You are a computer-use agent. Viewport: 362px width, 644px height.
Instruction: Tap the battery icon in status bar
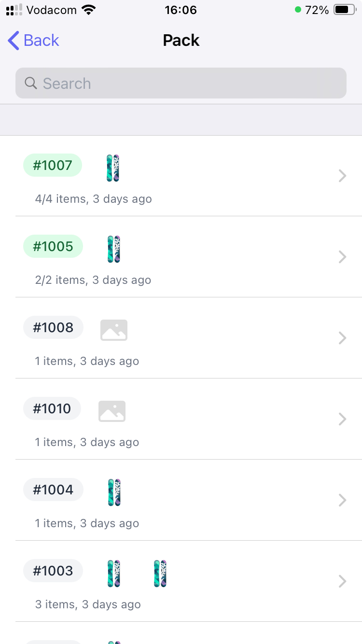(344, 10)
